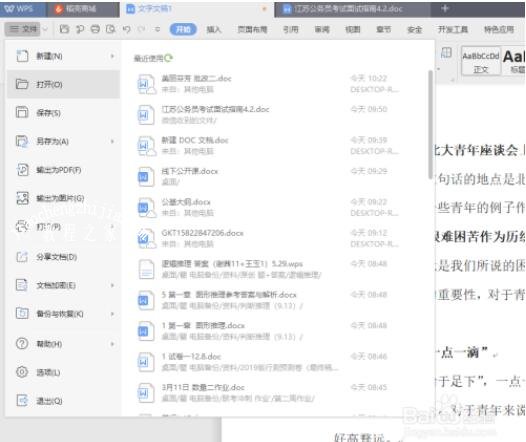
Task: Click the 分享文档(D) share icon
Action: click(x=22, y=257)
